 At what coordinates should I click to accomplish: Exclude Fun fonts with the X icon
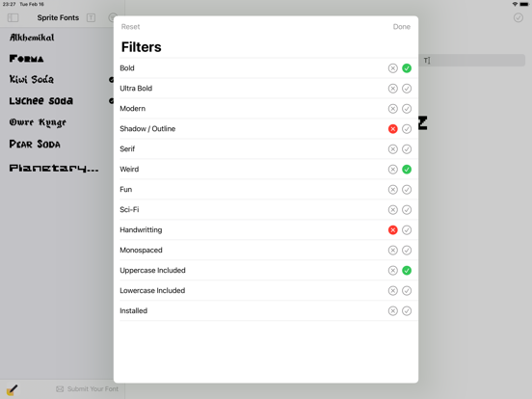pyautogui.click(x=392, y=189)
